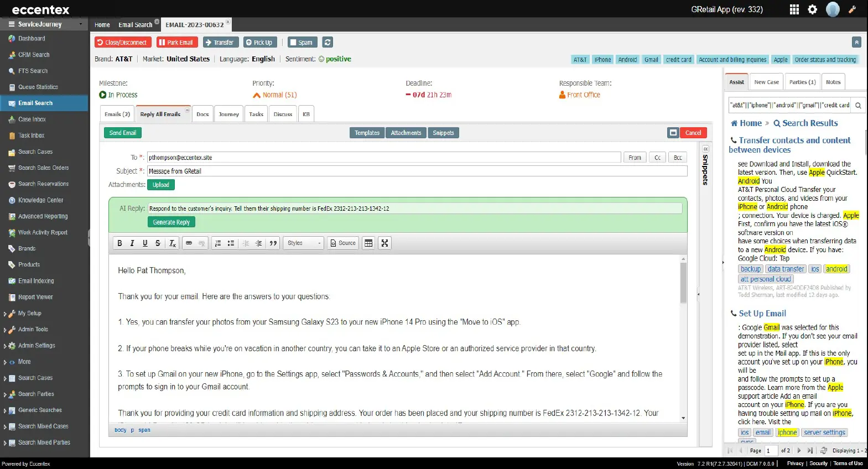
Task: Open Knowledge Center in the sidebar
Action: coord(40,200)
